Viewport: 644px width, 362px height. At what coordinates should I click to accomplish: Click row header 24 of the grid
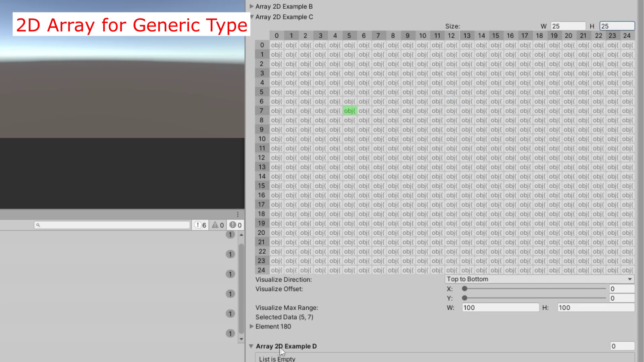pyautogui.click(x=262, y=270)
